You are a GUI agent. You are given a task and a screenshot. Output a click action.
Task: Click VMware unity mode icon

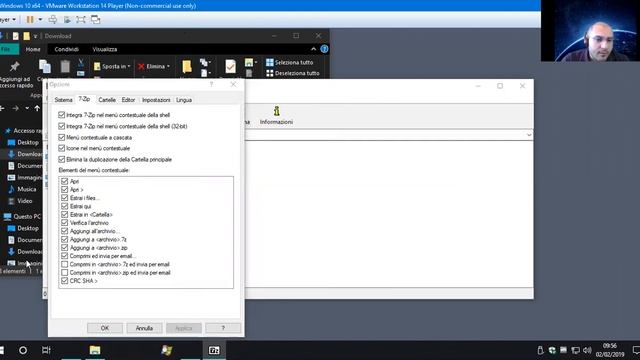[96, 19]
